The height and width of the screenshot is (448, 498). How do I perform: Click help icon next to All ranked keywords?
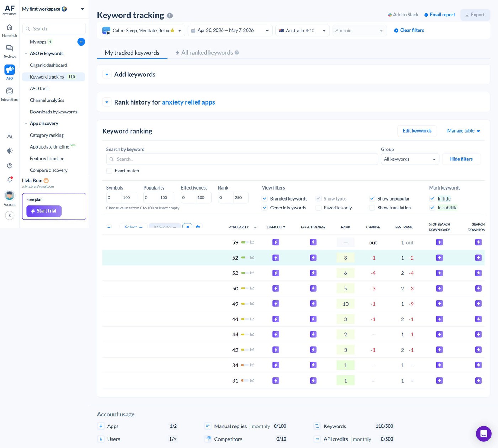237,53
